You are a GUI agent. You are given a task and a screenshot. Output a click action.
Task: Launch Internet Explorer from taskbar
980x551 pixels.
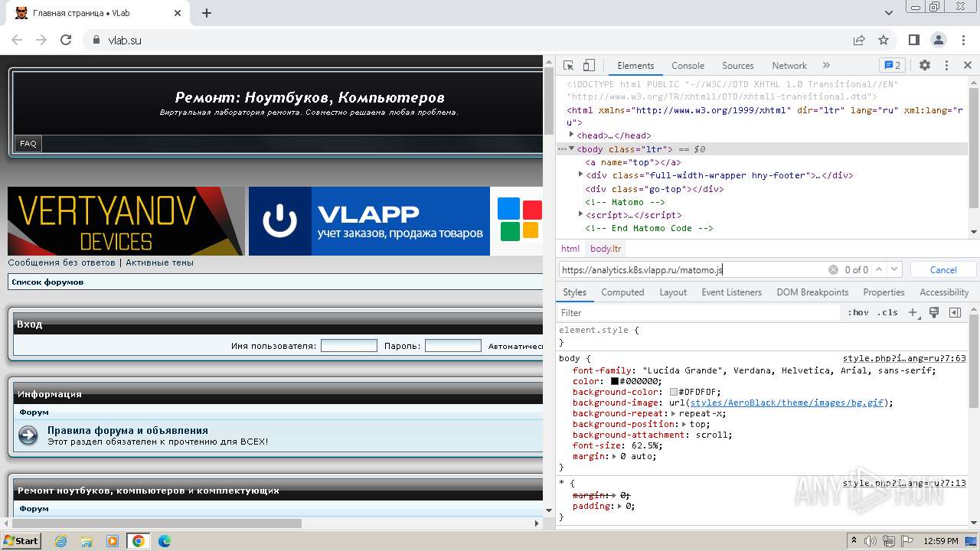click(x=61, y=541)
